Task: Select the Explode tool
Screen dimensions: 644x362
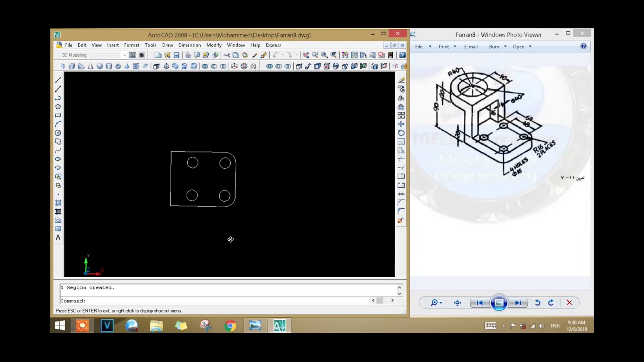Action: coord(401,220)
